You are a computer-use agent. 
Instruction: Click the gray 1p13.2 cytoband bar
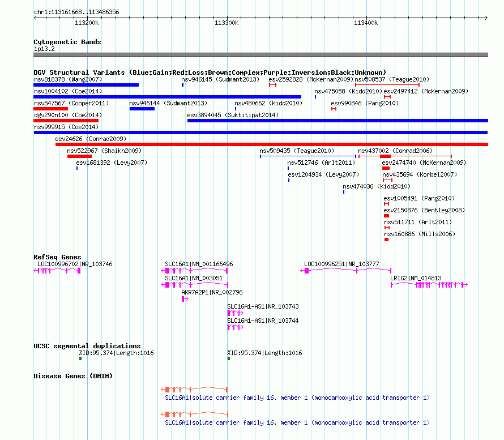260,55
